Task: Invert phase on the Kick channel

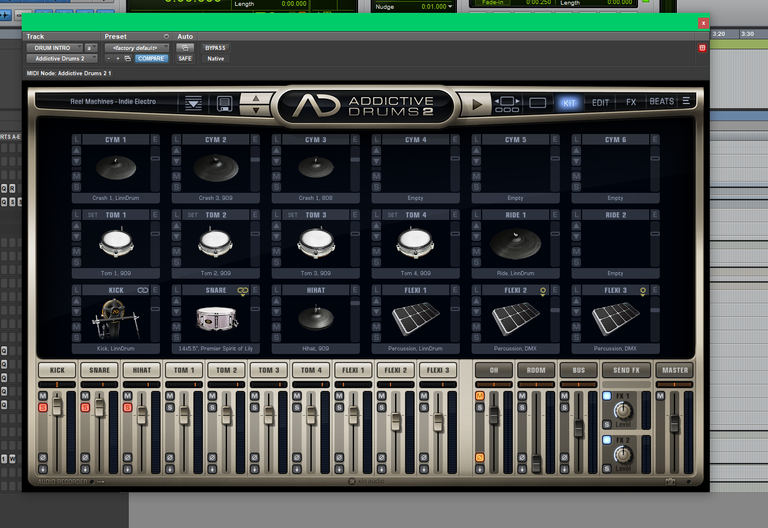Action: 43,457
